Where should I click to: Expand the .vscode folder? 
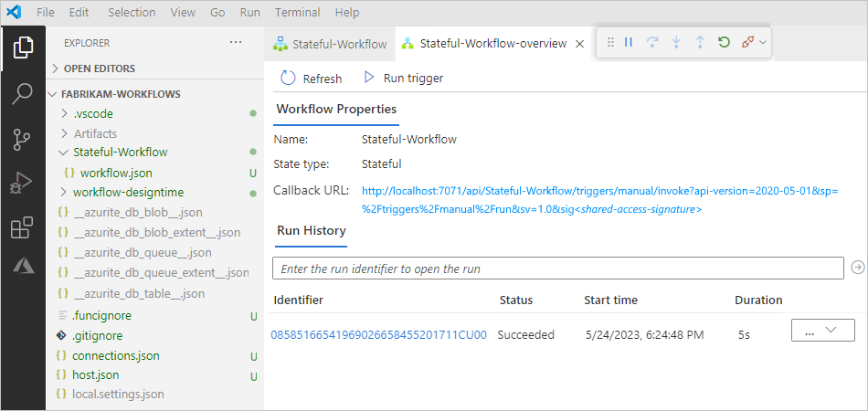click(93, 114)
